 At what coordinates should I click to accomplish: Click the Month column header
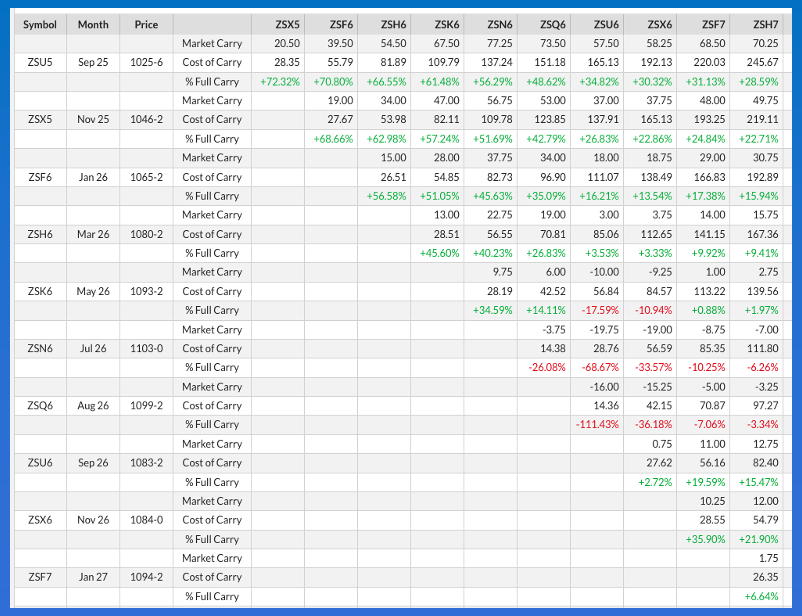(93, 25)
